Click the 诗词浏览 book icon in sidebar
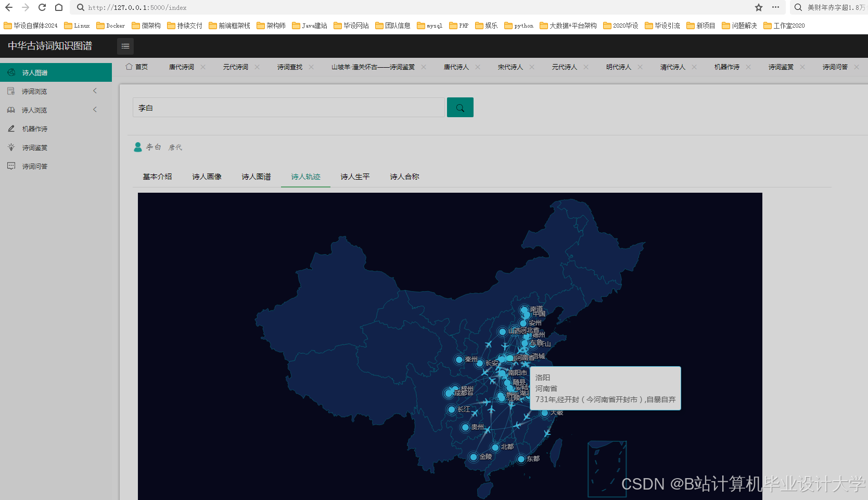This screenshot has width=868, height=500. (x=11, y=91)
